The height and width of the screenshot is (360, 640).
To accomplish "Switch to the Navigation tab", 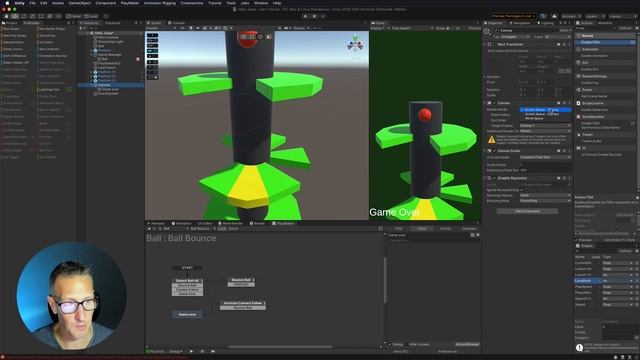I will [520, 23].
